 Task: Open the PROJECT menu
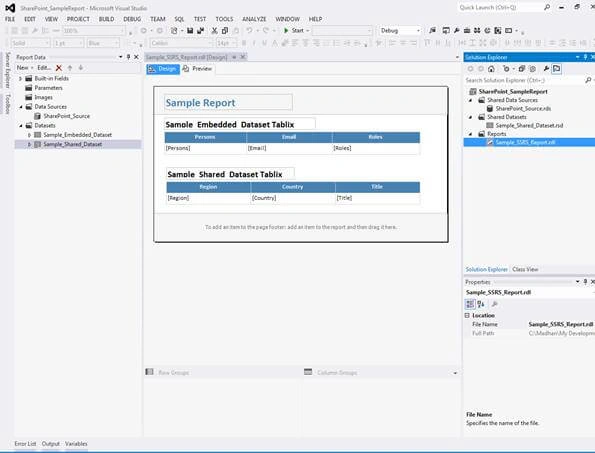click(x=78, y=19)
